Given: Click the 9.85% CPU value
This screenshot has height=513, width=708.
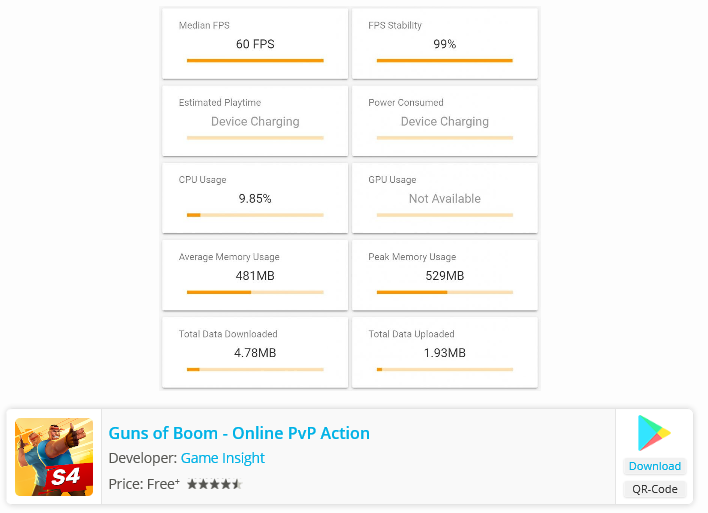Looking at the screenshot, I should pos(255,198).
